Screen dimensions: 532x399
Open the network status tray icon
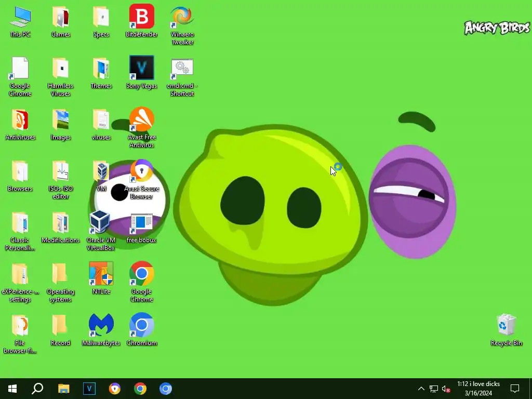click(434, 389)
